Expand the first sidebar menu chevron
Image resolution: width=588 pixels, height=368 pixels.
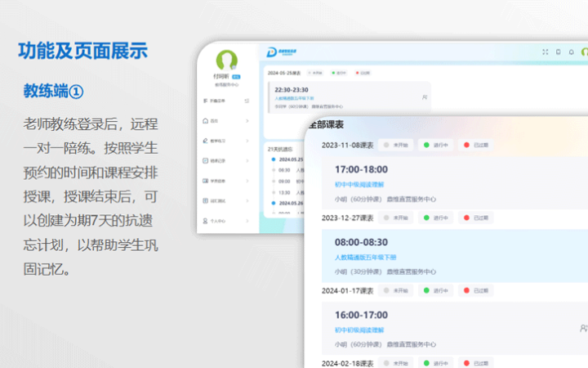(247, 121)
